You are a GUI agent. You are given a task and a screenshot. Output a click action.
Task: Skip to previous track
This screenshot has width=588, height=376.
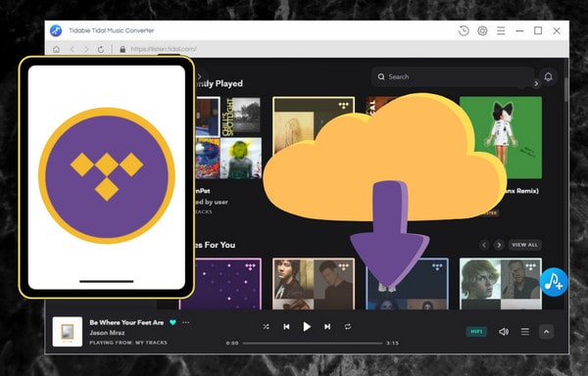[x=286, y=327]
